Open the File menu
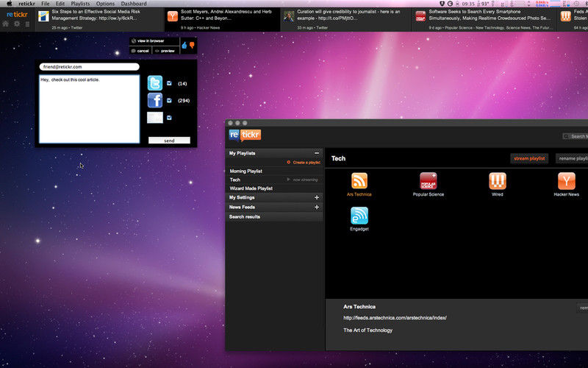 (x=46, y=4)
